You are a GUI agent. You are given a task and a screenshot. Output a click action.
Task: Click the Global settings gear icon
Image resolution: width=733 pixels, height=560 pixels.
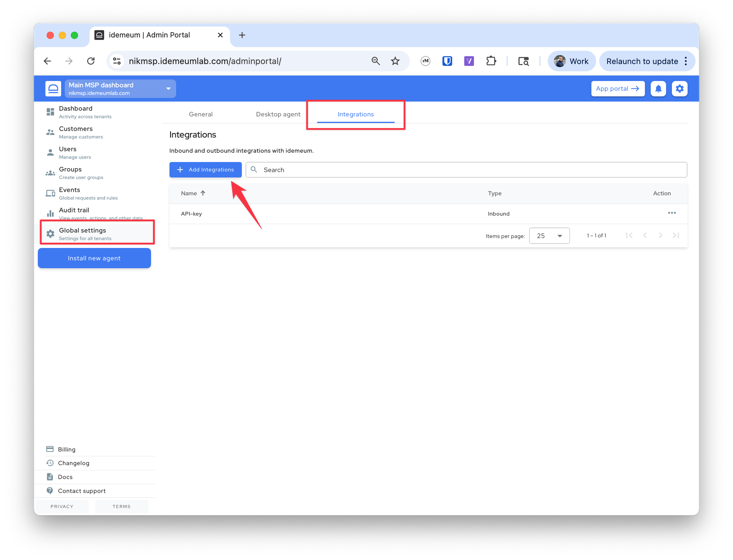tap(50, 234)
